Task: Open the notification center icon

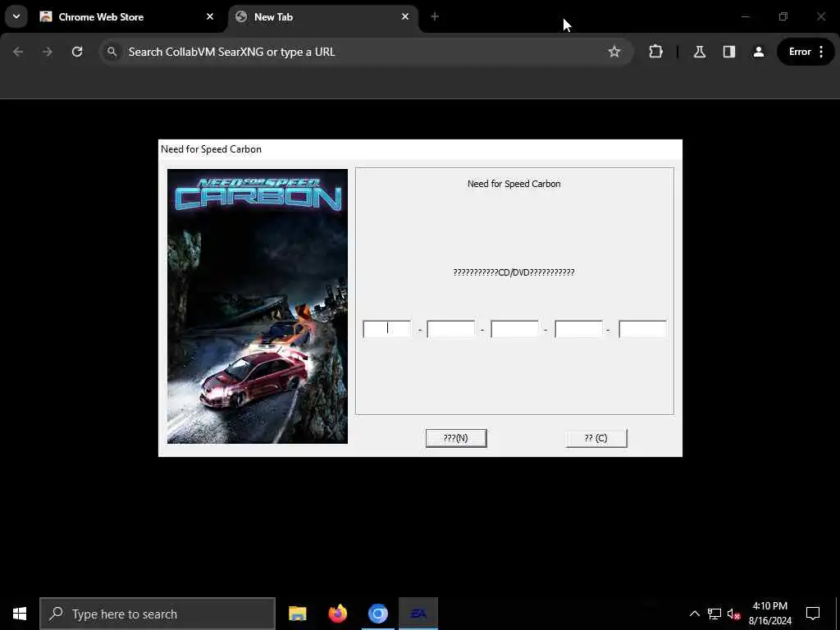Action: [x=813, y=614]
